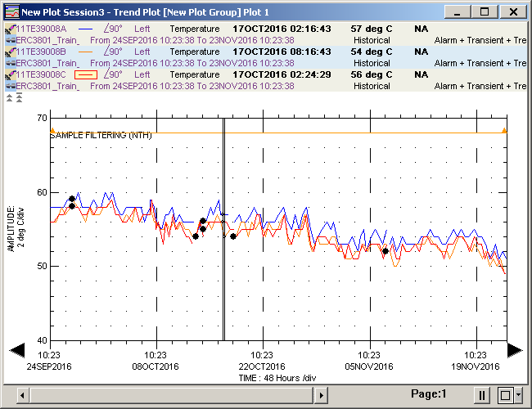Select the 11TE39008B tag name
The image size is (532, 409).
tap(42, 52)
